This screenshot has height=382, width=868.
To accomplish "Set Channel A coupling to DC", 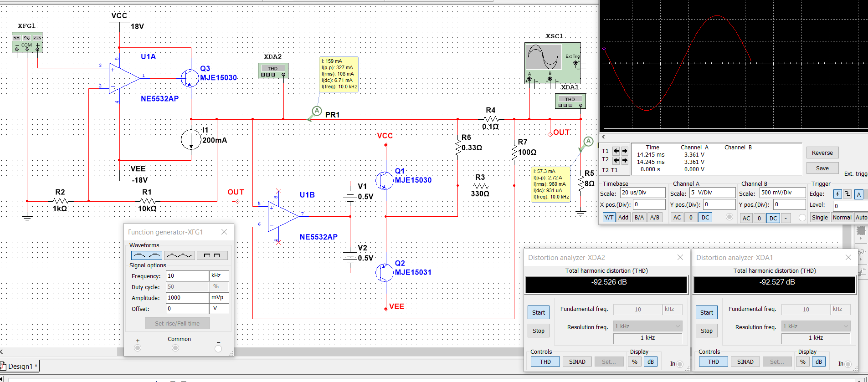I will coord(705,217).
